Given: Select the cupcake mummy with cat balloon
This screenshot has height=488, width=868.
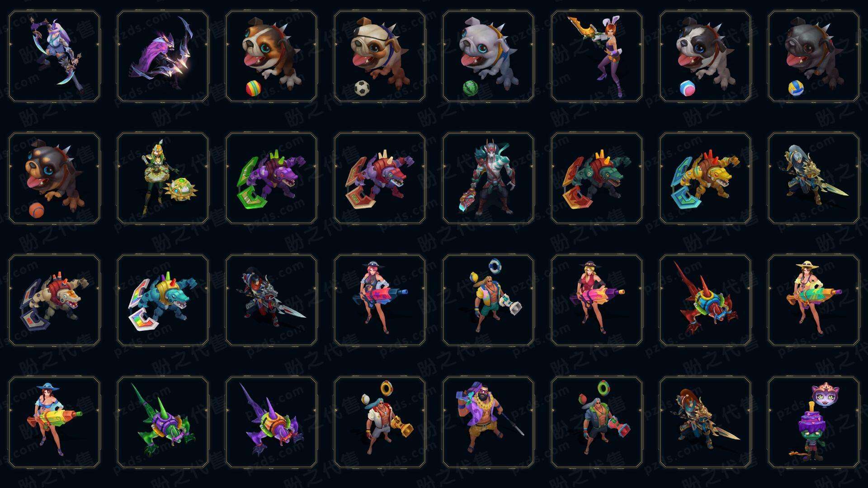Looking at the screenshot, I should point(814,422).
